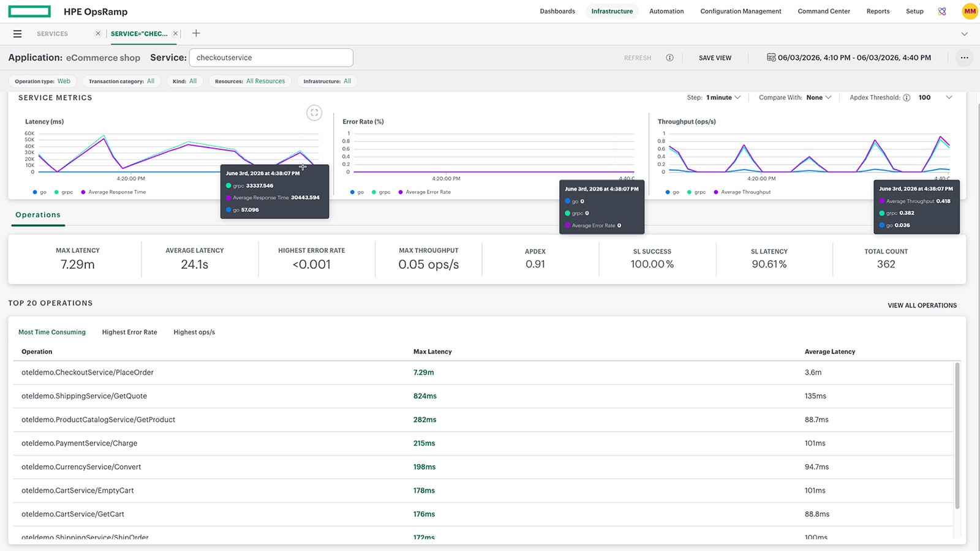Image resolution: width=980 pixels, height=551 pixels.
Task: Switch to Highest ops/s tab
Action: pyautogui.click(x=194, y=332)
